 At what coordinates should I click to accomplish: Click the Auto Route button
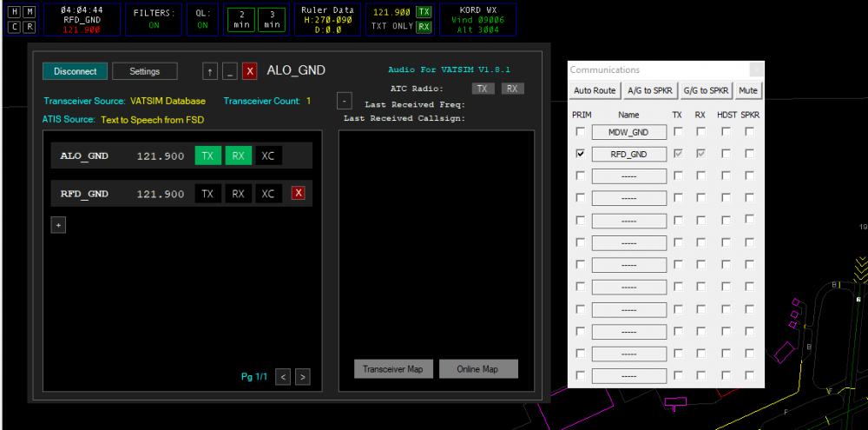click(595, 90)
